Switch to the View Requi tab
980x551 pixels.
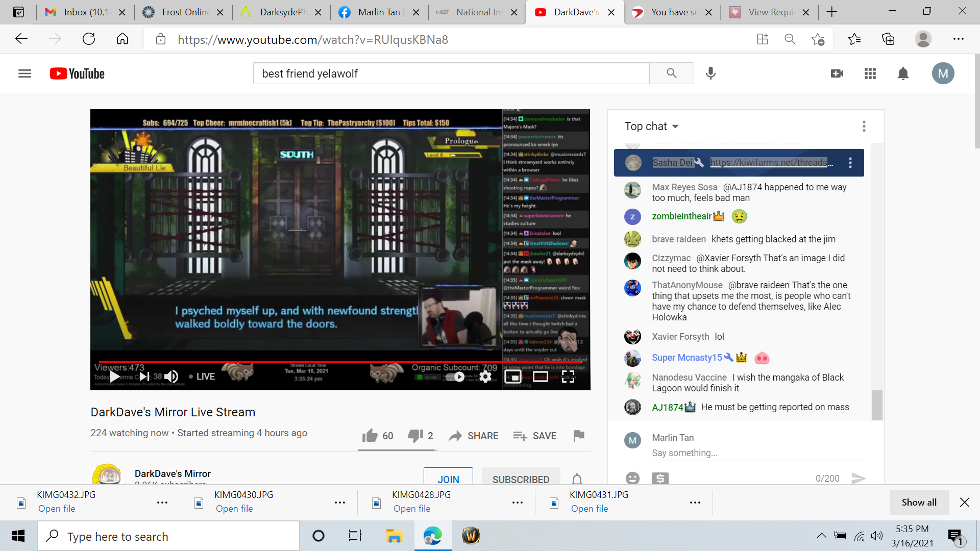pos(769,12)
